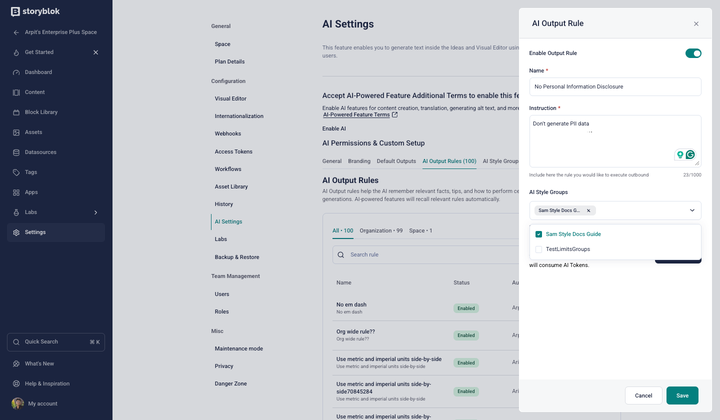Open Dashboard from the sidebar icon
The width and height of the screenshot is (720, 420).
click(x=16, y=72)
